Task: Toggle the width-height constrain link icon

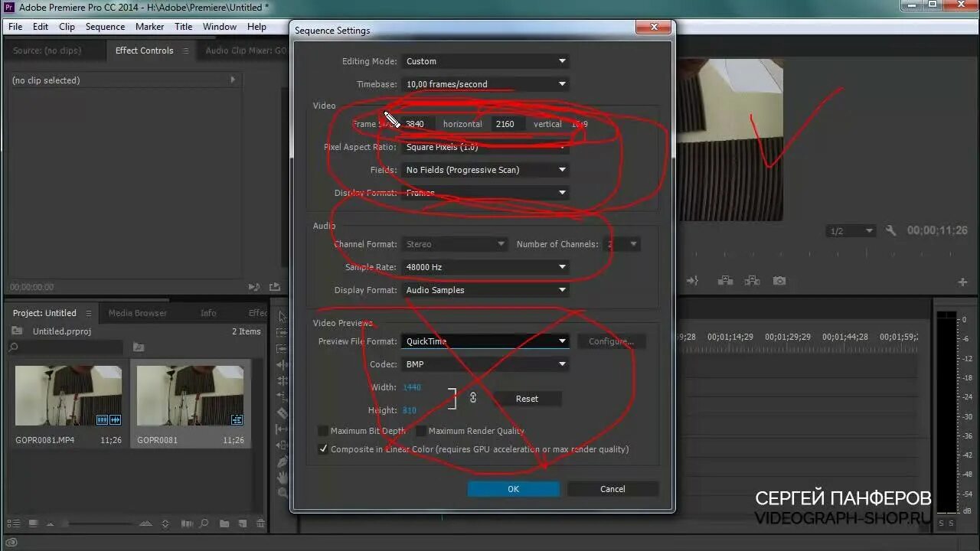Action: 473,398
